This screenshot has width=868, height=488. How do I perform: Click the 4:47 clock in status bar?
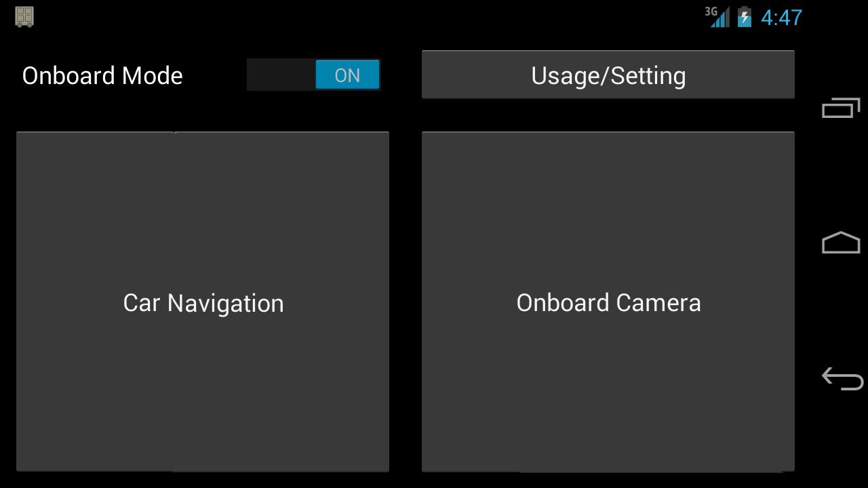(x=781, y=18)
